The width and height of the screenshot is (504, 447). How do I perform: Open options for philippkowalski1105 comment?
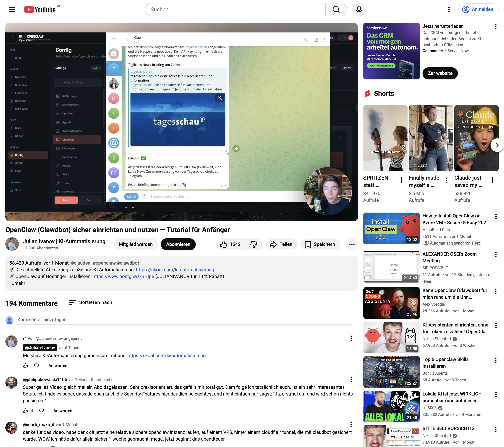[351, 379]
